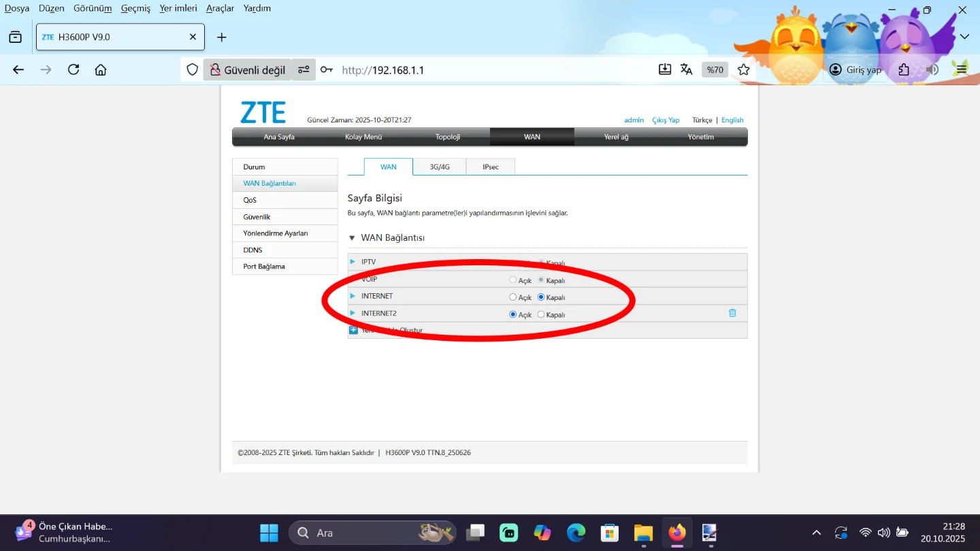The height and width of the screenshot is (551, 980).
Task: Go to Ana Sayfa navigation tab
Action: (x=279, y=137)
